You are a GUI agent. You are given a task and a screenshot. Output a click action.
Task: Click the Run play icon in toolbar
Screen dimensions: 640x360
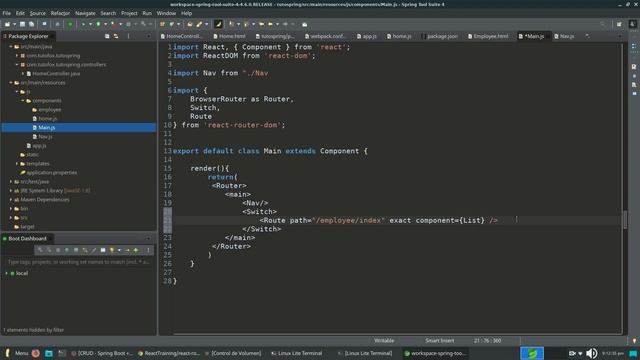(x=98, y=24)
